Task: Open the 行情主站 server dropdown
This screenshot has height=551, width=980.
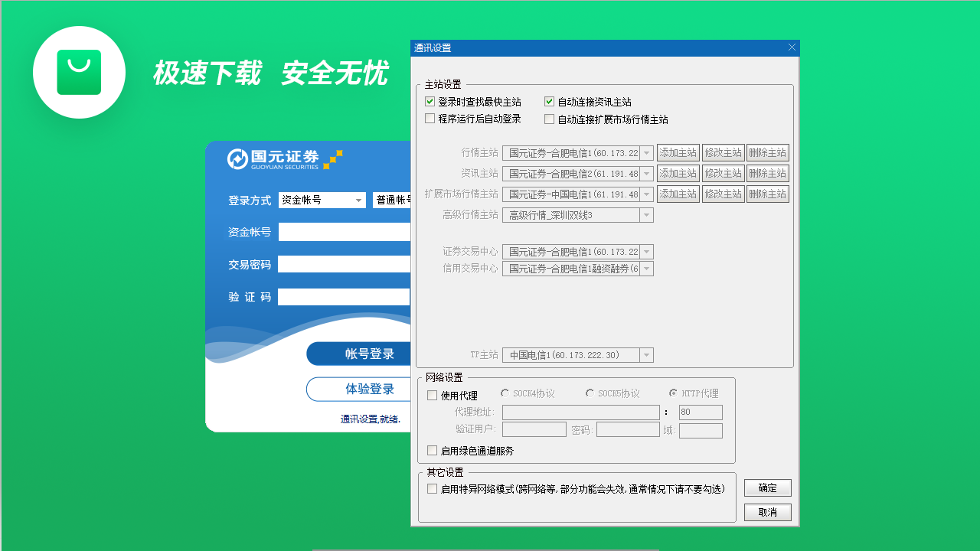Action: point(645,152)
